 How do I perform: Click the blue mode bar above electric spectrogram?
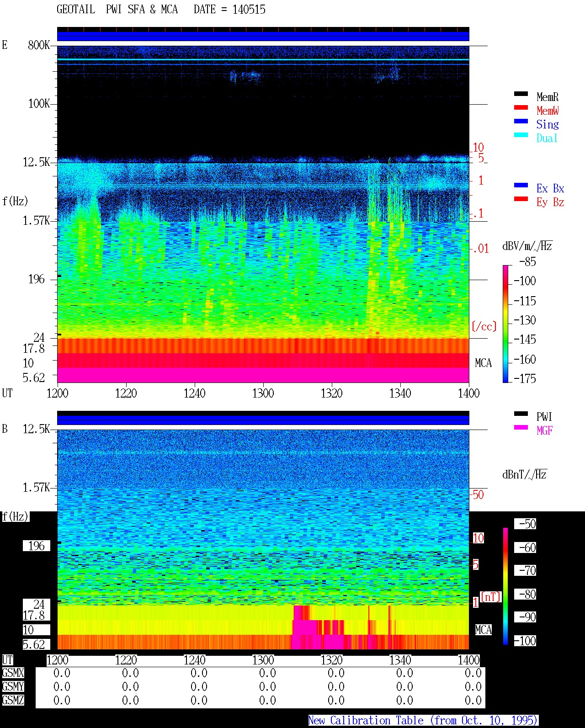pyautogui.click(x=263, y=36)
